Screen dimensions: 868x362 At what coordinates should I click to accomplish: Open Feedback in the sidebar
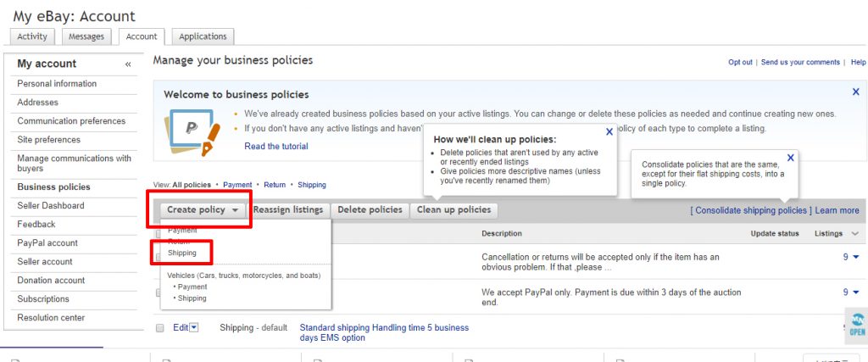click(36, 224)
